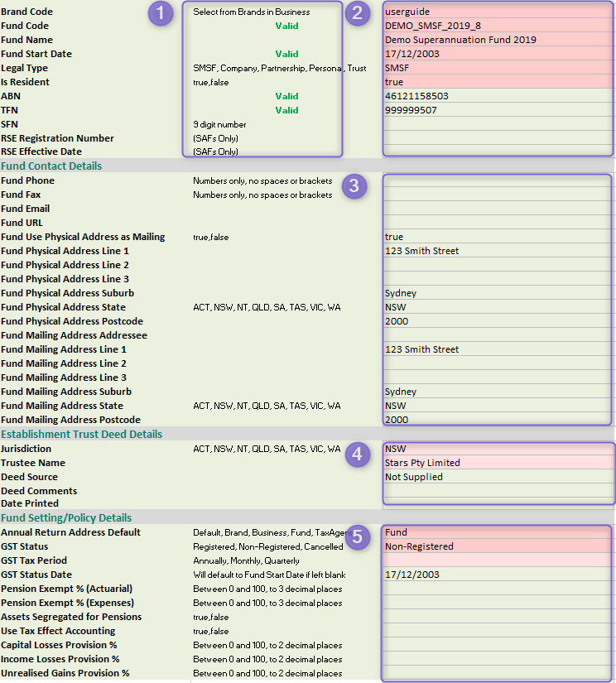Click Fund Physical Address State value NSW
The width and height of the screenshot is (616, 683).
click(x=498, y=307)
